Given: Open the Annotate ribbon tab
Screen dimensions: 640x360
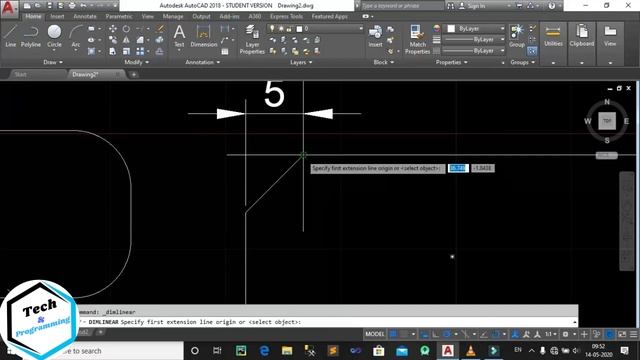Looking at the screenshot, I should pos(85,16).
